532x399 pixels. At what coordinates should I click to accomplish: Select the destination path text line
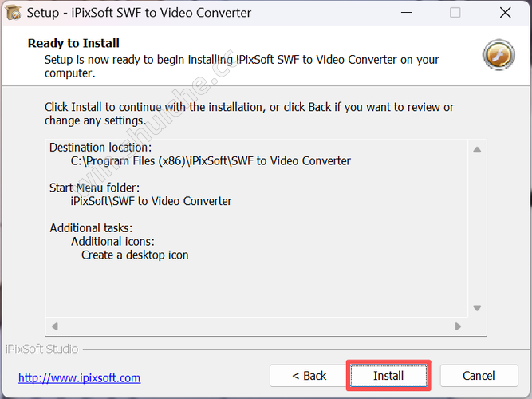click(x=211, y=160)
